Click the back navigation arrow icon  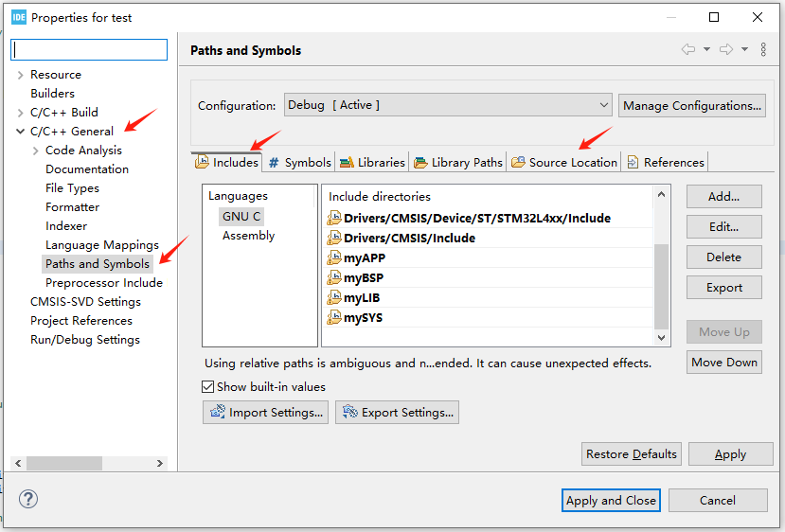coord(688,49)
